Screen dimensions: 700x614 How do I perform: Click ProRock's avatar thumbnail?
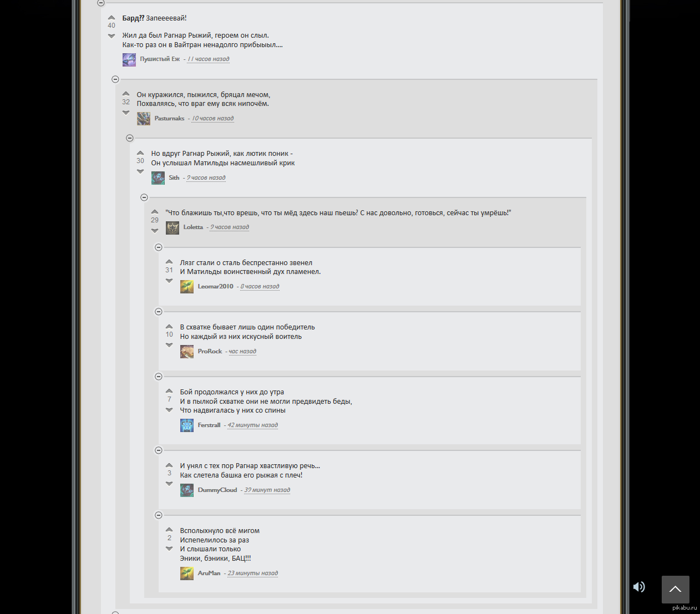[187, 352]
